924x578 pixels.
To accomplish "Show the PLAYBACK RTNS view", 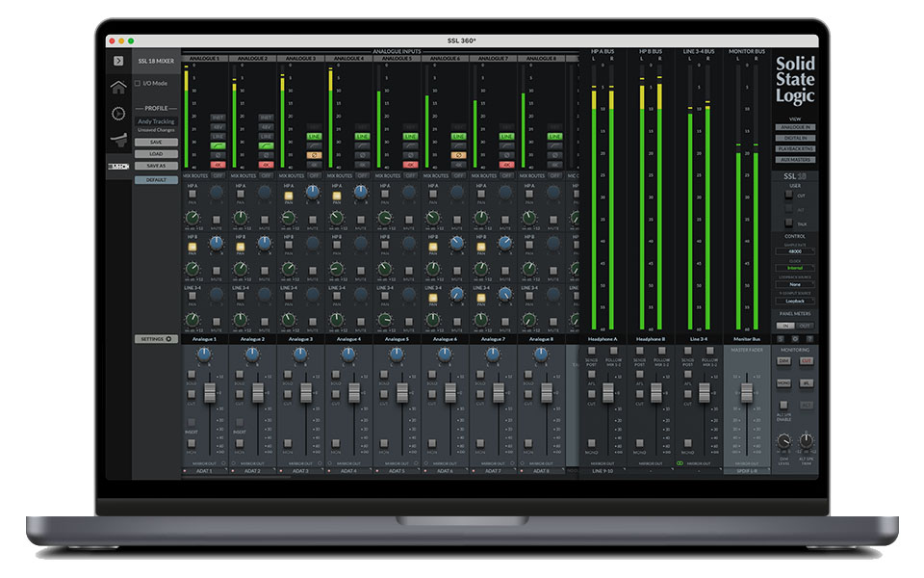I will (795, 149).
